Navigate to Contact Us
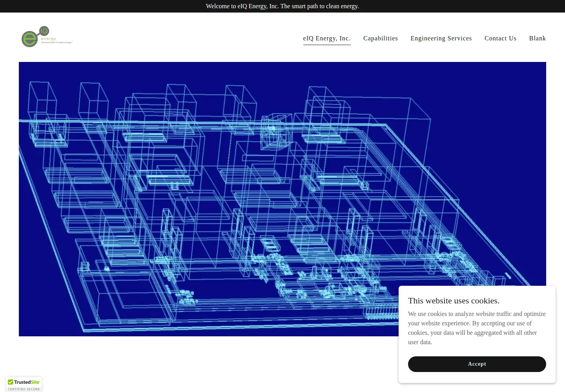The height and width of the screenshot is (392, 565). click(x=500, y=38)
